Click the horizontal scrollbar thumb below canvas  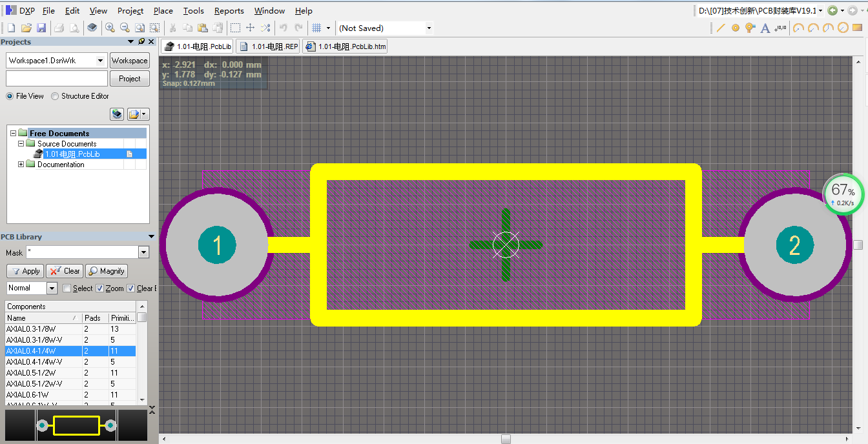tap(506, 439)
